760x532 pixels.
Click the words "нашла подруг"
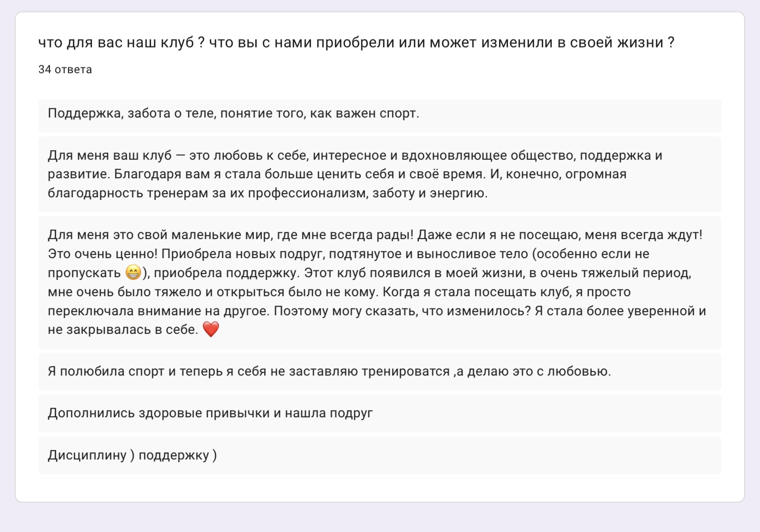coord(329,413)
